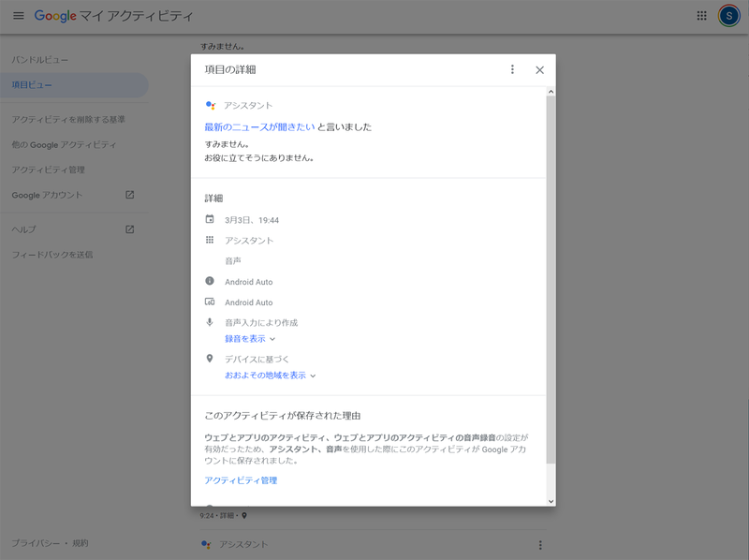Click the location pin icon for デバイスに基づく
This screenshot has height=560, width=749.
click(x=210, y=361)
